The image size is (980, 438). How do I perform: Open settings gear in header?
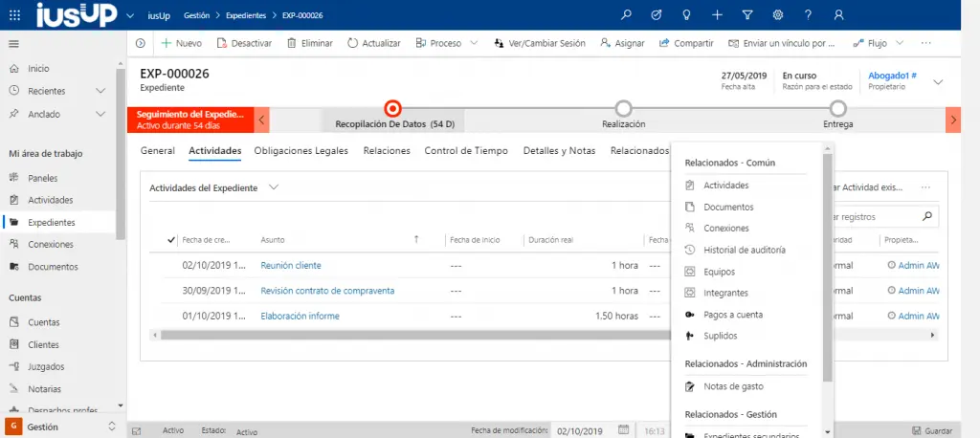tap(777, 14)
